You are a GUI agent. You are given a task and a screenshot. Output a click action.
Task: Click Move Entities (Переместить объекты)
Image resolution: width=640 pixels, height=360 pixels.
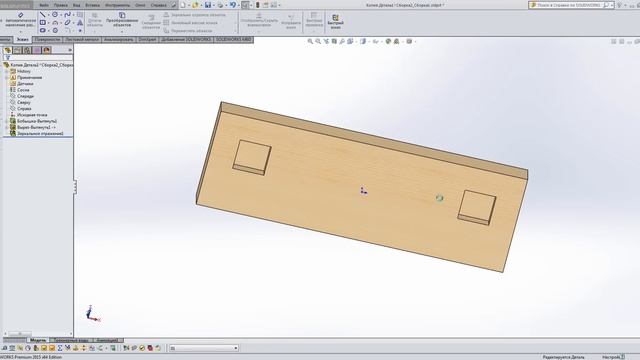[188, 31]
